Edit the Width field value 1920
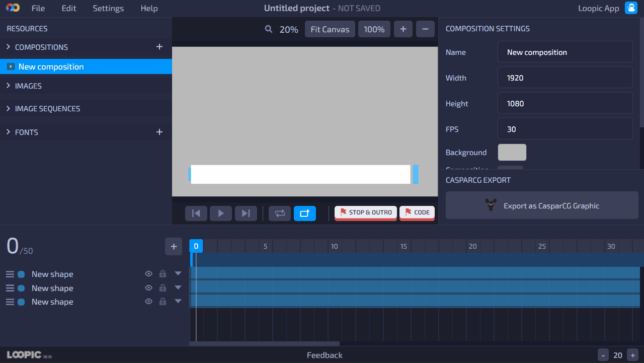 tap(565, 78)
